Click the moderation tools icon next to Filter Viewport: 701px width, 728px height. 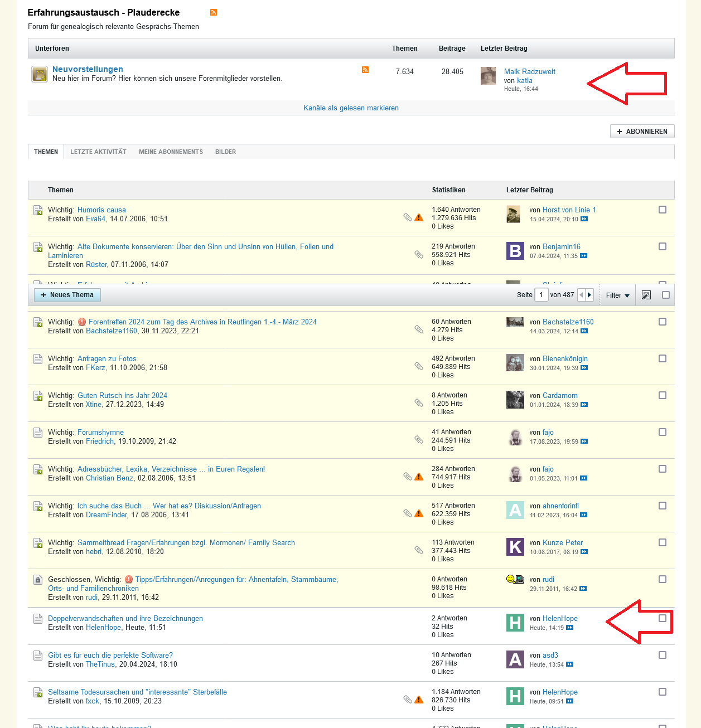point(646,295)
